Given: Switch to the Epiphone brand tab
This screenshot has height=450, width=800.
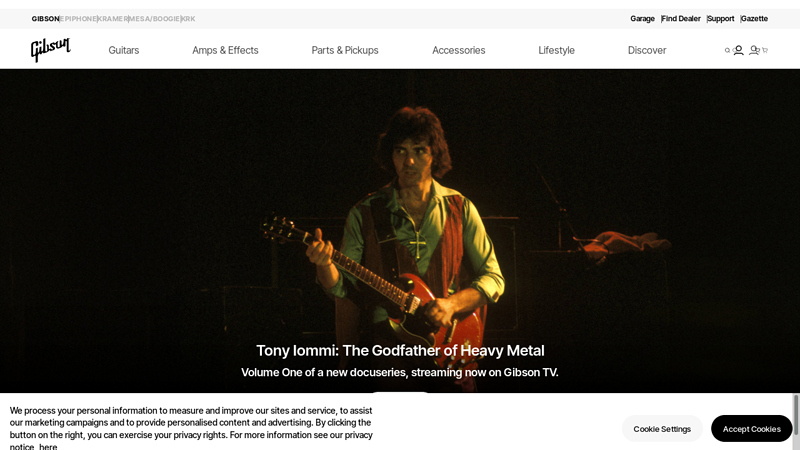Looking at the screenshot, I should point(78,19).
